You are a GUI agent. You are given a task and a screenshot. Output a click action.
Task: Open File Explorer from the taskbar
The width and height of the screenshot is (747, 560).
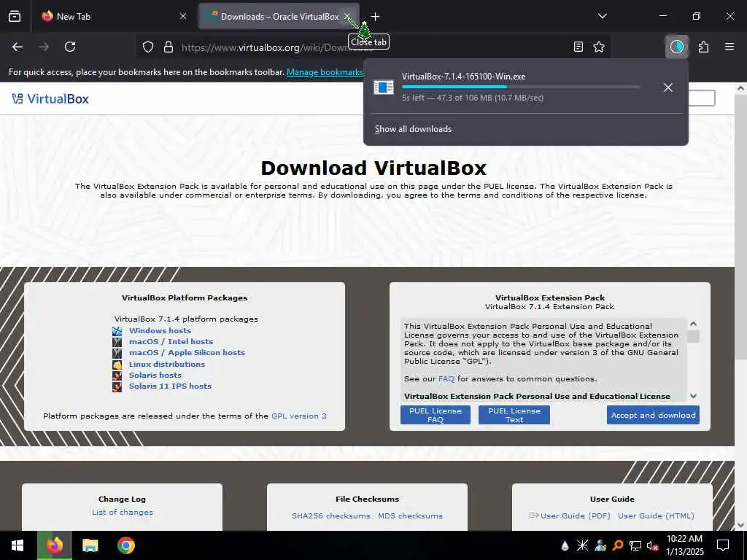(x=90, y=545)
